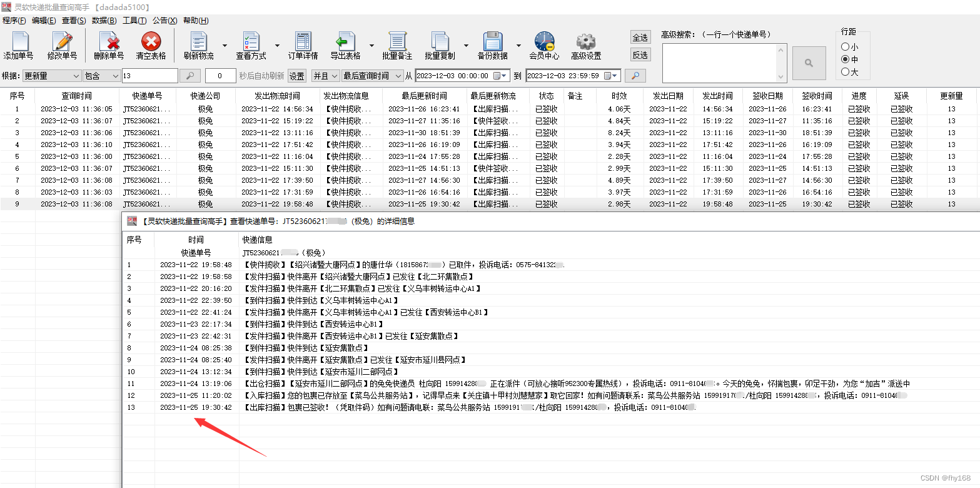Screen dimensions: 980x488
Task: Click detail row 8 到达延安集散点
Action: tap(306, 348)
